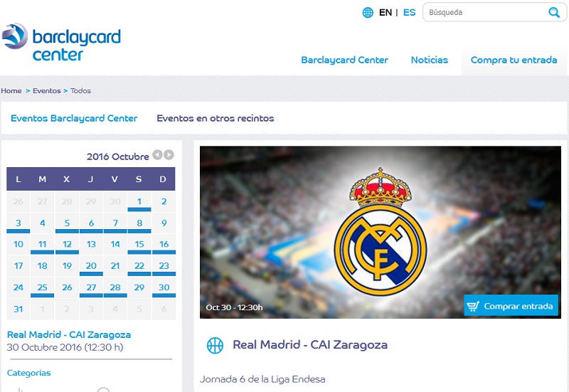Select October 8 in calendar
This screenshot has height=392, width=569.
[x=139, y=223]
